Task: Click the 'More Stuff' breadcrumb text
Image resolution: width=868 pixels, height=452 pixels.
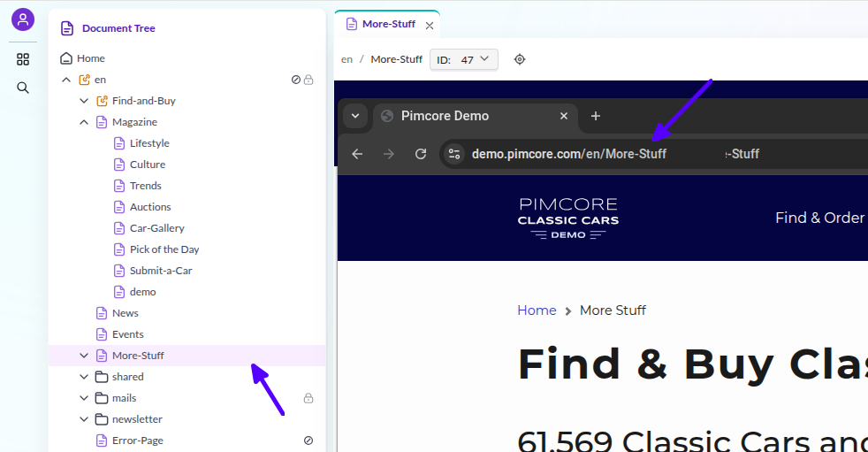Action: 613,310
